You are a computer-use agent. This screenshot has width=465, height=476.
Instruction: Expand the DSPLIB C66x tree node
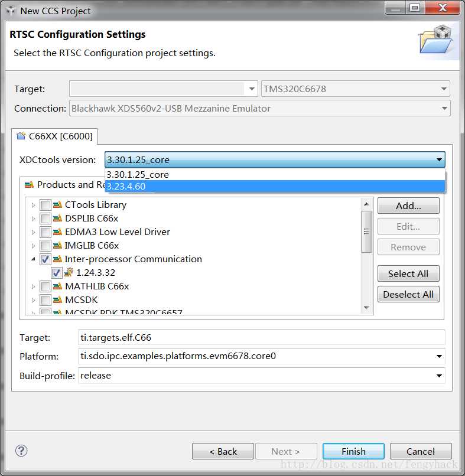pos(34,219)
